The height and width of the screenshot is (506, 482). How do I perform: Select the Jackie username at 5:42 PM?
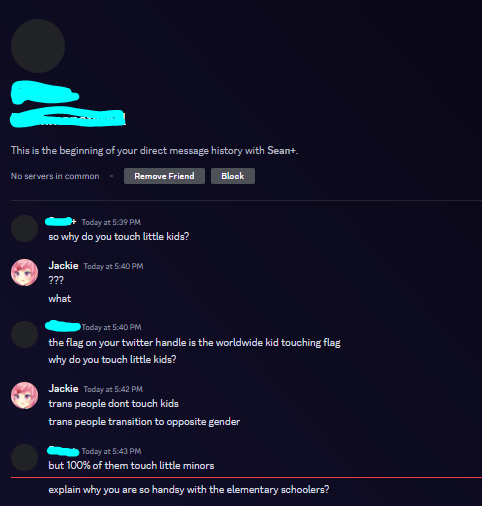[x=63, y=389]
